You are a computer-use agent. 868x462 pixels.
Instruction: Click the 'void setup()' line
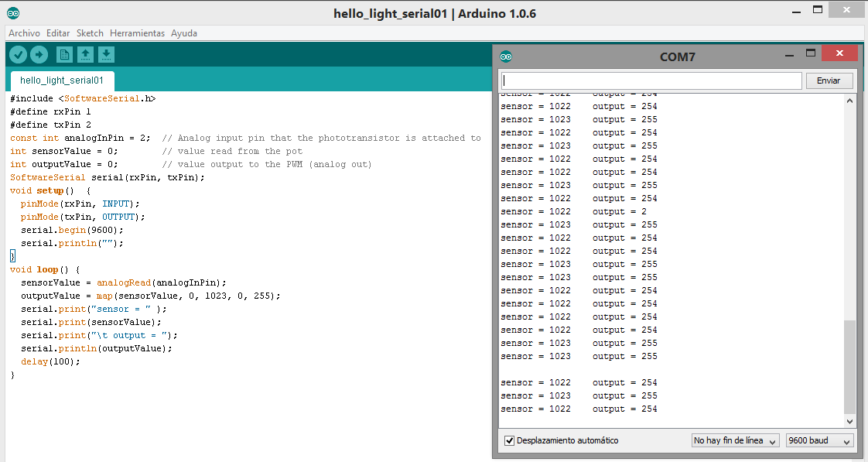(50, 190)
